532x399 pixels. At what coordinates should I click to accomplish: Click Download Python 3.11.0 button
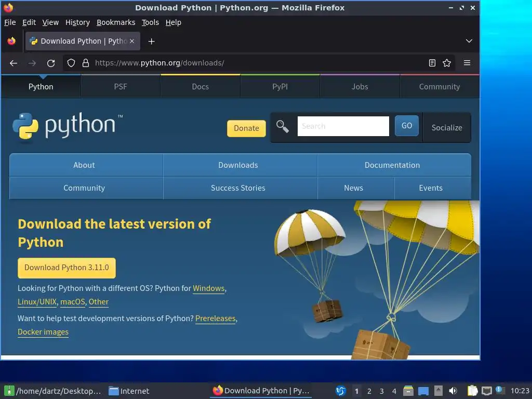pyautogui.click(x=66, y=268)
